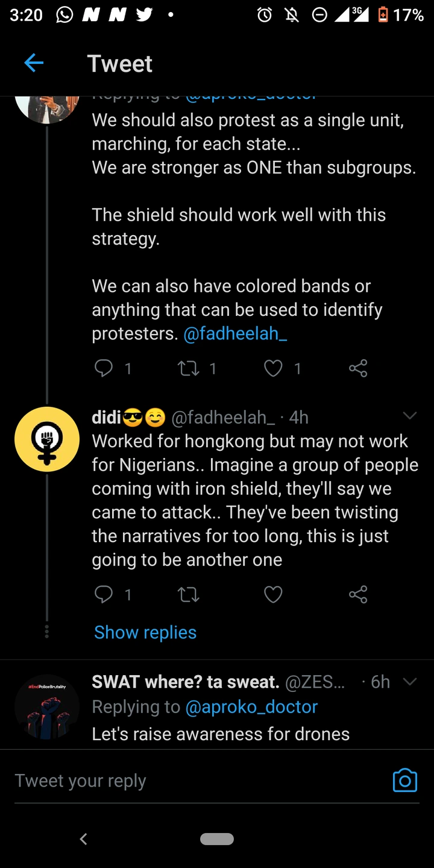Reply to the colored bands tweet
This screenshot has width=434, height=868.
(104, 368)
